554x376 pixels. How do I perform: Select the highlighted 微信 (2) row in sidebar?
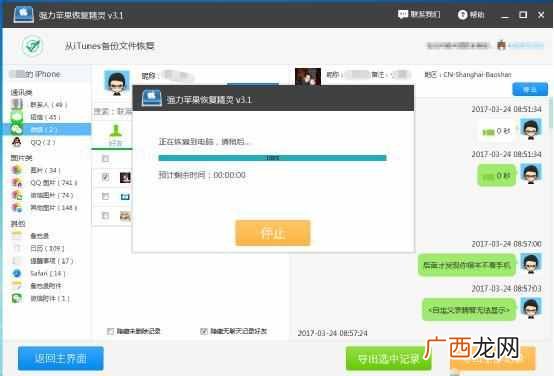pyautogui.click(x=47, y=129)
